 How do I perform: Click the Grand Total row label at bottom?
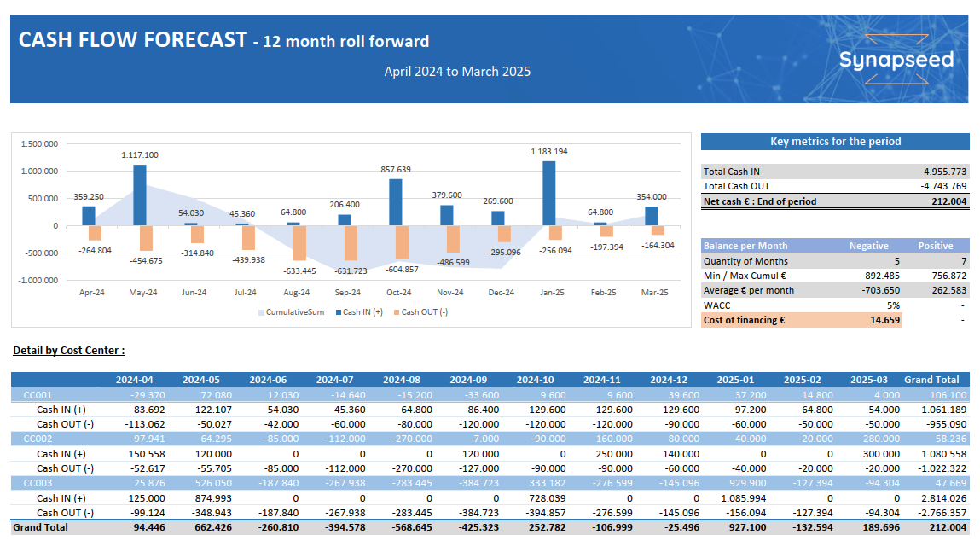(x=40, y=527)
